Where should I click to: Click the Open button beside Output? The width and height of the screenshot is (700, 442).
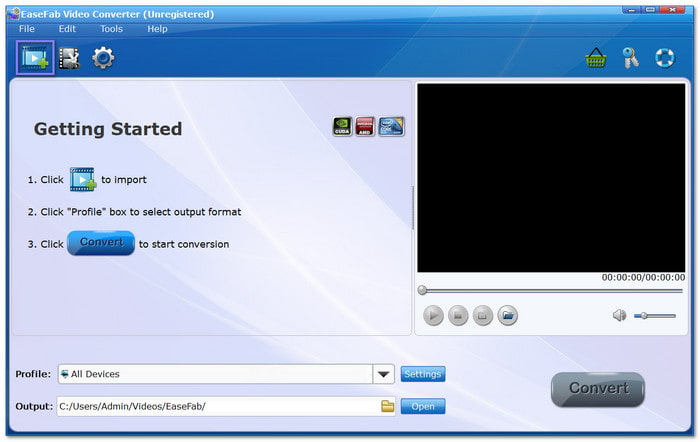(x=423, y=406)
